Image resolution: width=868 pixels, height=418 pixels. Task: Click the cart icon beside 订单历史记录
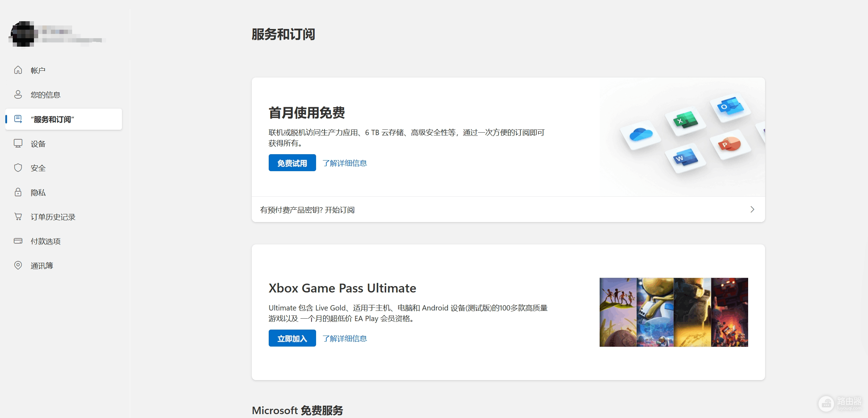18,216
